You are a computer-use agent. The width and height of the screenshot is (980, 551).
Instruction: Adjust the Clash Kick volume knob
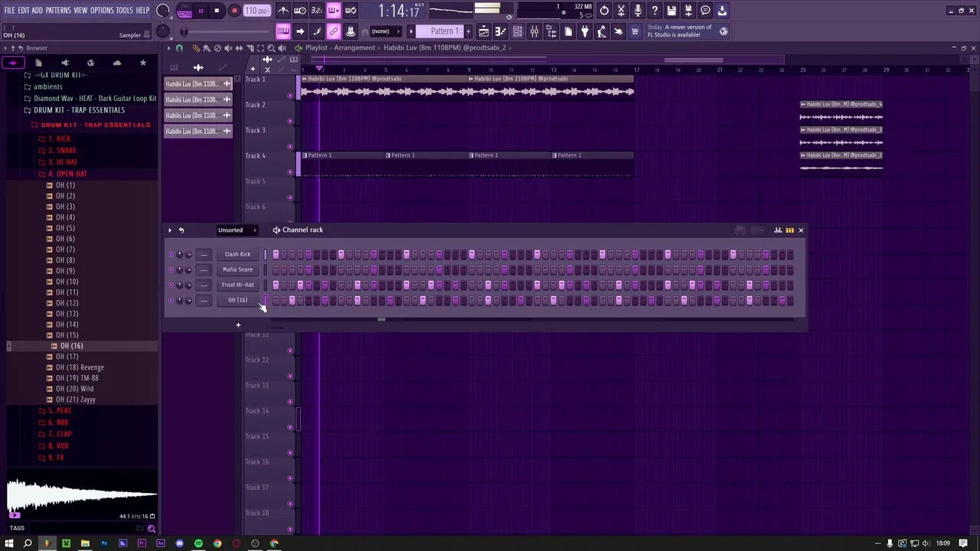click(x=188, y=254)
